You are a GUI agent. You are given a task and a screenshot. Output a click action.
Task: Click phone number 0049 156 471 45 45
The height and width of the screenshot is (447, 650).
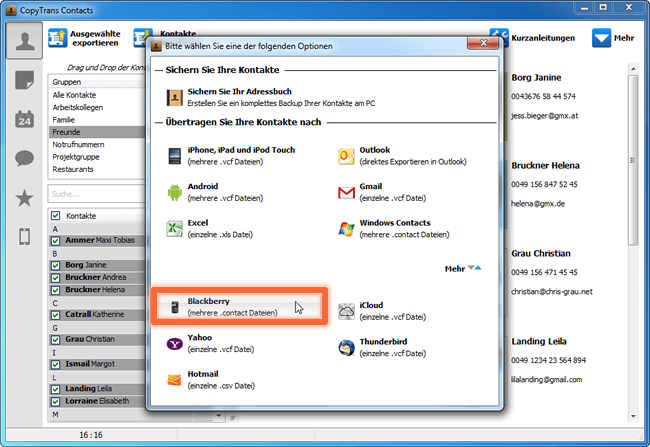pyautogui.click(x=544, y=272)
